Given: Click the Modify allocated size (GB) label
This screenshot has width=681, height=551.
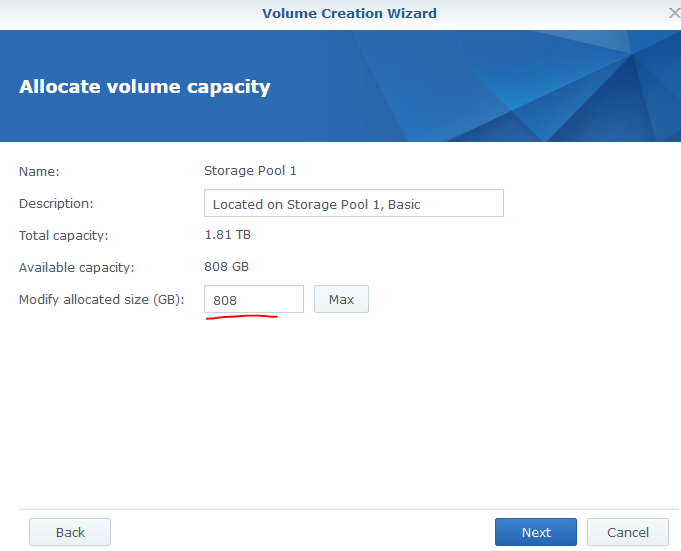Looking at the screenshot, I should 101,299.
